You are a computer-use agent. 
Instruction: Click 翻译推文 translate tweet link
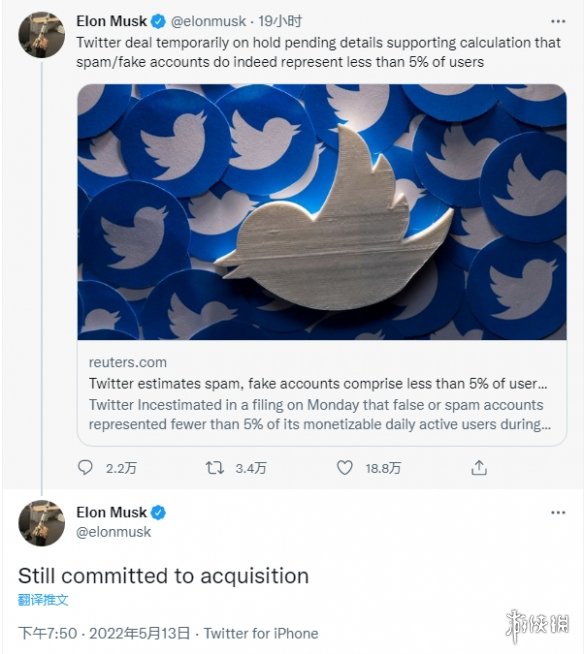(x=43, y=600)
